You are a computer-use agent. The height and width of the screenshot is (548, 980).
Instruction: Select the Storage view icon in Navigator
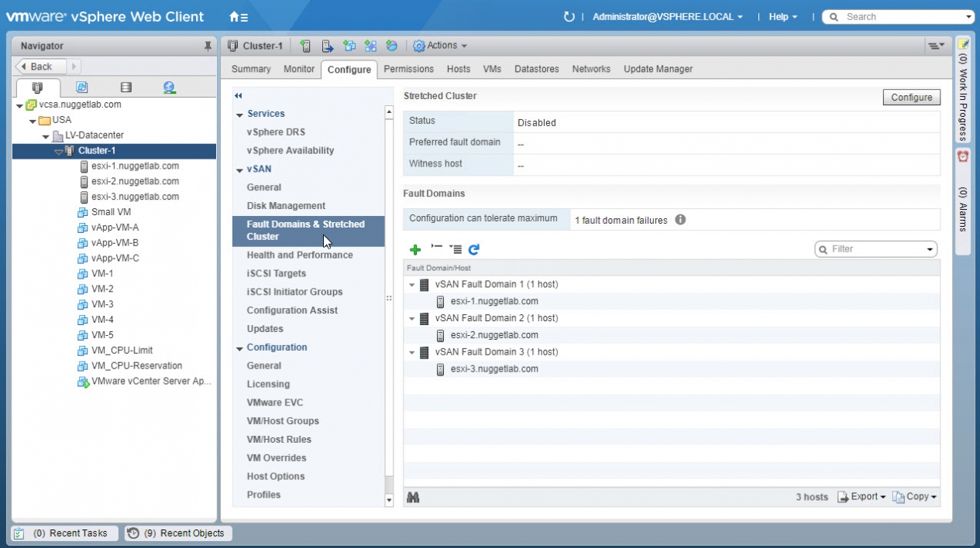[x=126, y=87]
